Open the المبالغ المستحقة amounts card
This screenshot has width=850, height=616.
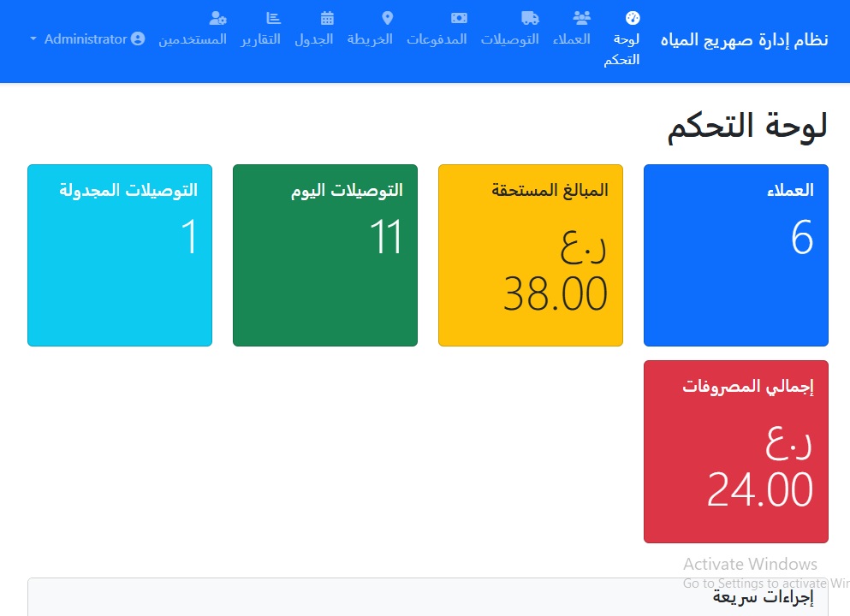(530, 254)
